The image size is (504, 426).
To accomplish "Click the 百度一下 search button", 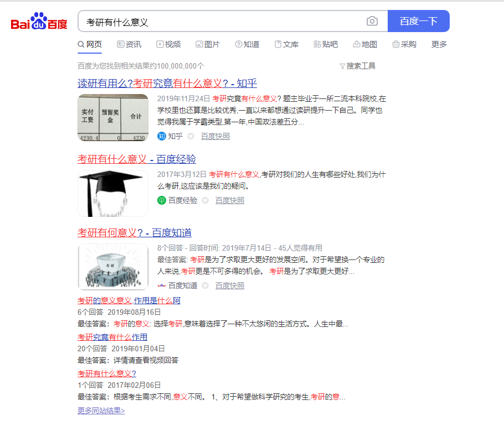I will pyautogui.click(x=419, y=21).
